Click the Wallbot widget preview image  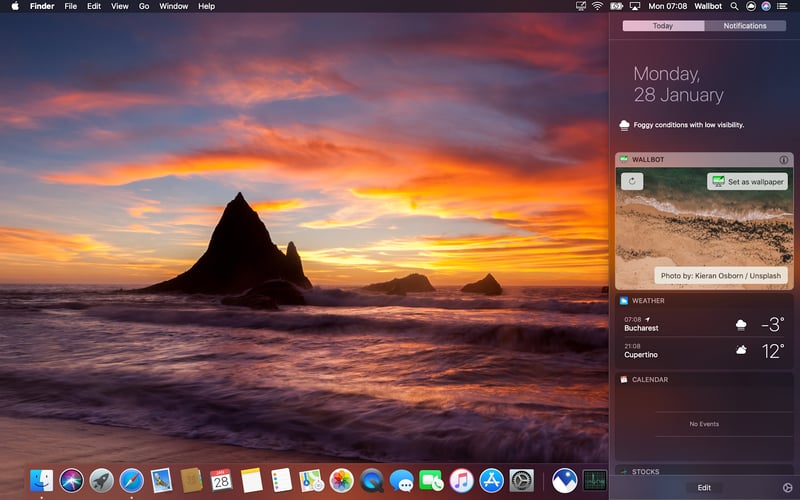point(704,229)
